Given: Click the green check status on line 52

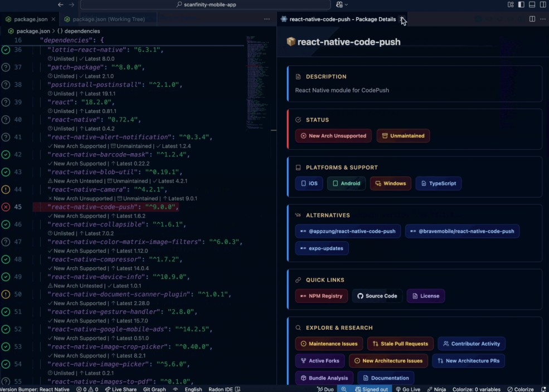Looking at the screenshot, I should tap(6, 330).
